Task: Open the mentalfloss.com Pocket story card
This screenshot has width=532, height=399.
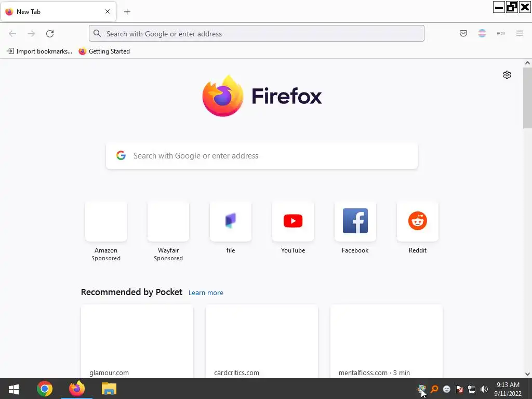Action: click(x=387, y=341)
